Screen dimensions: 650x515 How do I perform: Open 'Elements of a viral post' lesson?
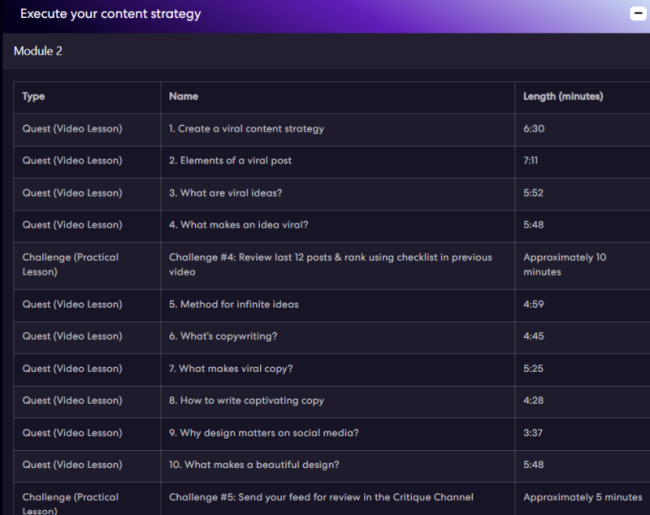pos(230,161)
